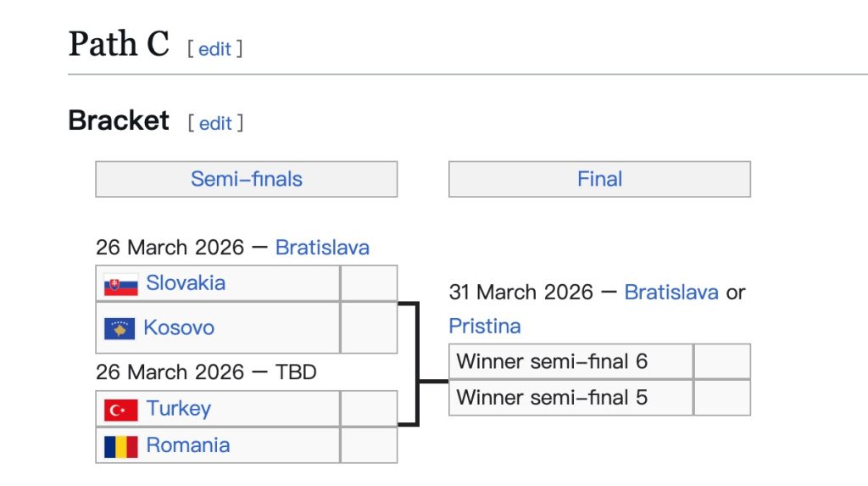Image resolution: width=868 pixels, height=486 pixels.
Task: Open the Kosovo team link
Action: pos(179,327)
